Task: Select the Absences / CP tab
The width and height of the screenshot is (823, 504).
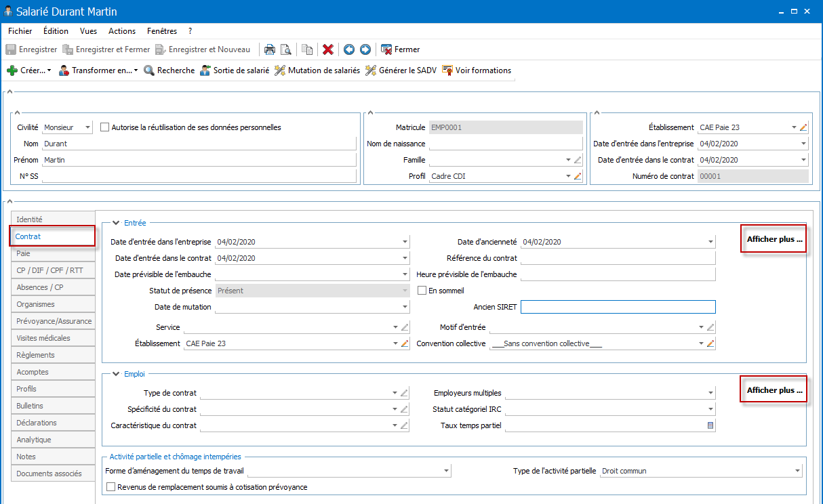Action: (53, 287)
